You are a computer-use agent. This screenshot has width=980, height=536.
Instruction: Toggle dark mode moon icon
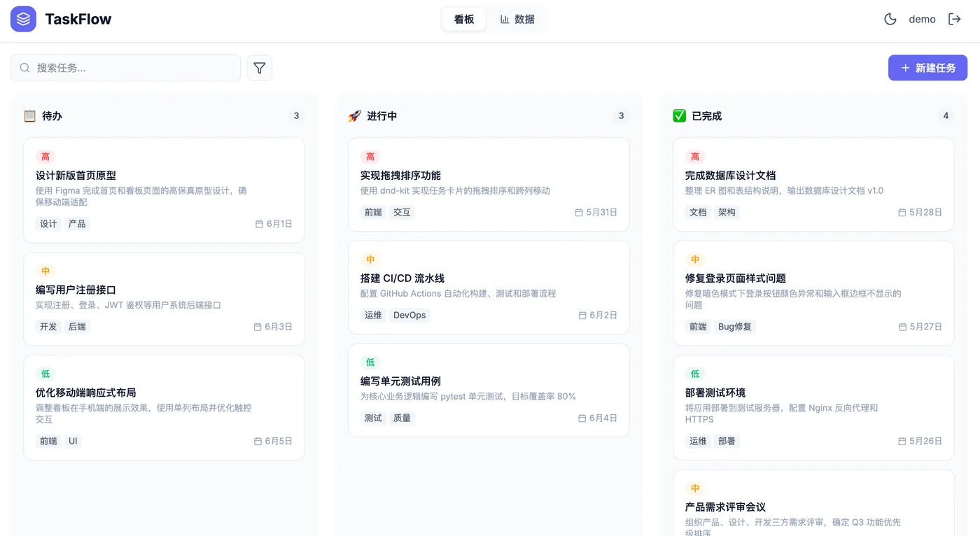pos(890,19)
